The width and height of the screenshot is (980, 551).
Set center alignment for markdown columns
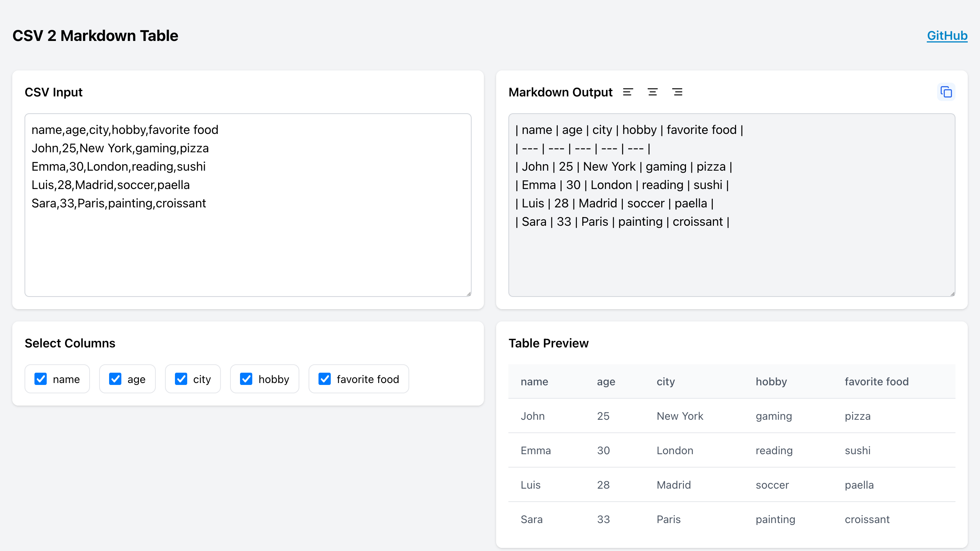tap(652, 92)
